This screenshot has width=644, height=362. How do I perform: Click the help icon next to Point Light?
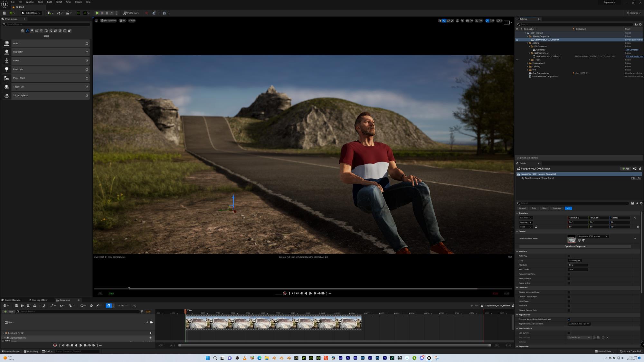click(87, 70)
